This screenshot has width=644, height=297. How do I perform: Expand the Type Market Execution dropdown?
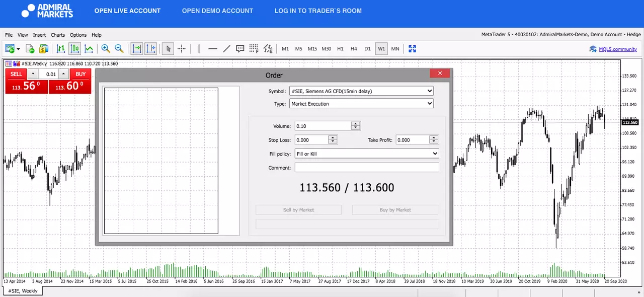pos(361,104)
